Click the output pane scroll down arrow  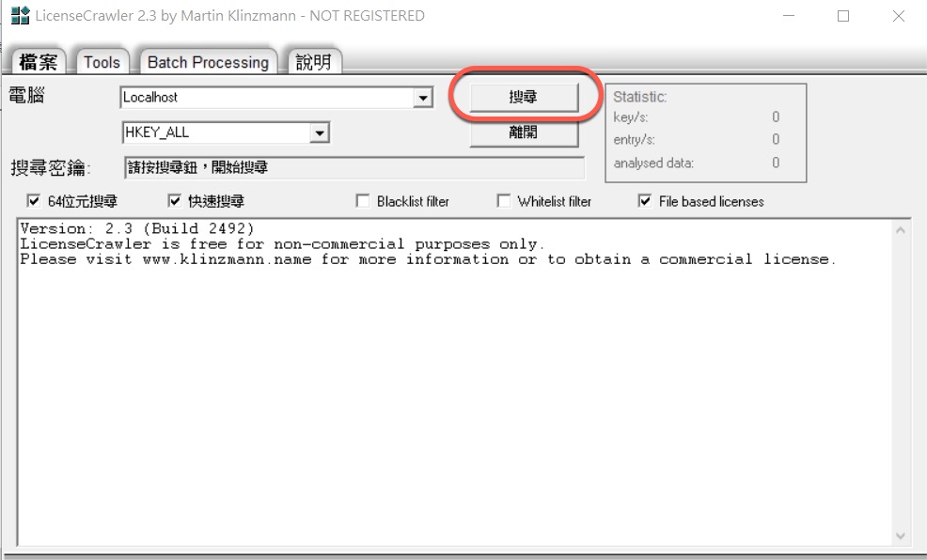tap(901, 536)
